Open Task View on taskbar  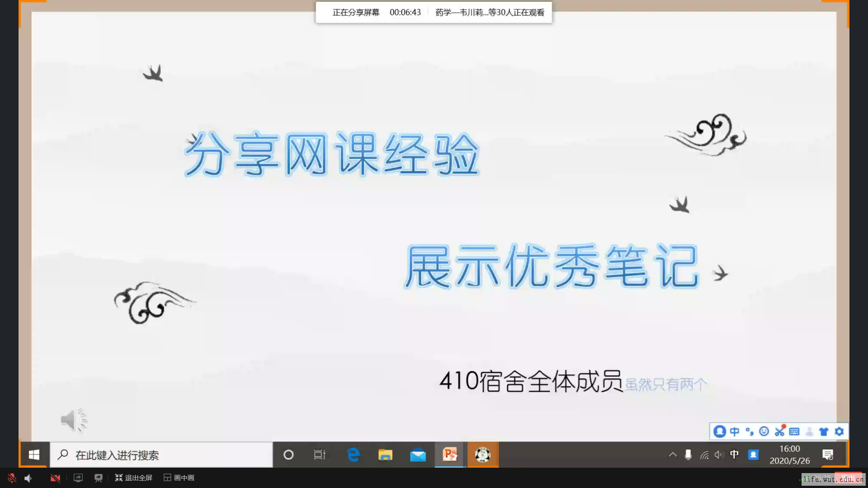[320, 455]
